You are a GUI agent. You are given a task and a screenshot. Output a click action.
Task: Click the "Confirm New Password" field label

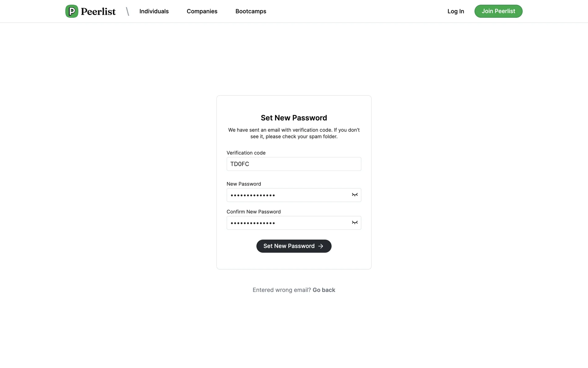coord(253,212)
